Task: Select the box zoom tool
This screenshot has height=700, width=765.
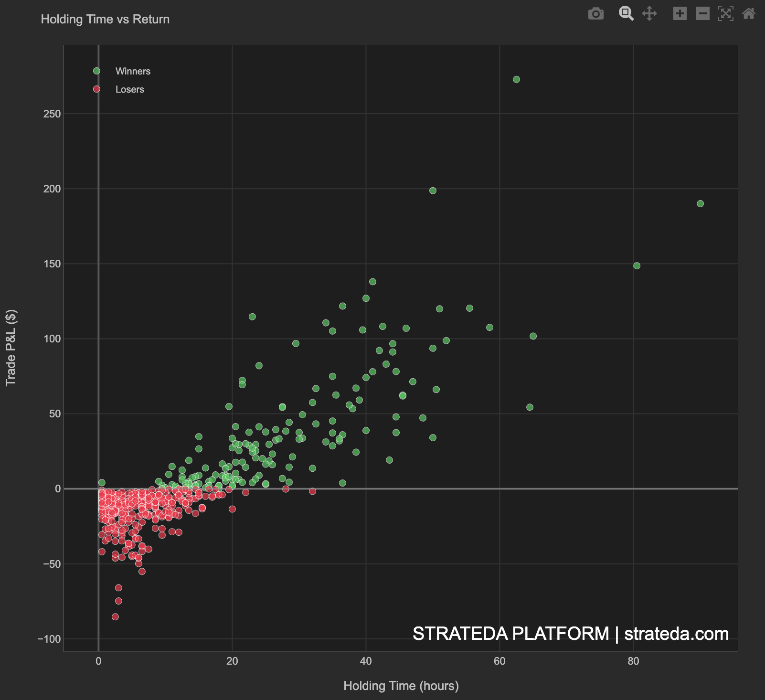Action: click(x=626, y=14)
